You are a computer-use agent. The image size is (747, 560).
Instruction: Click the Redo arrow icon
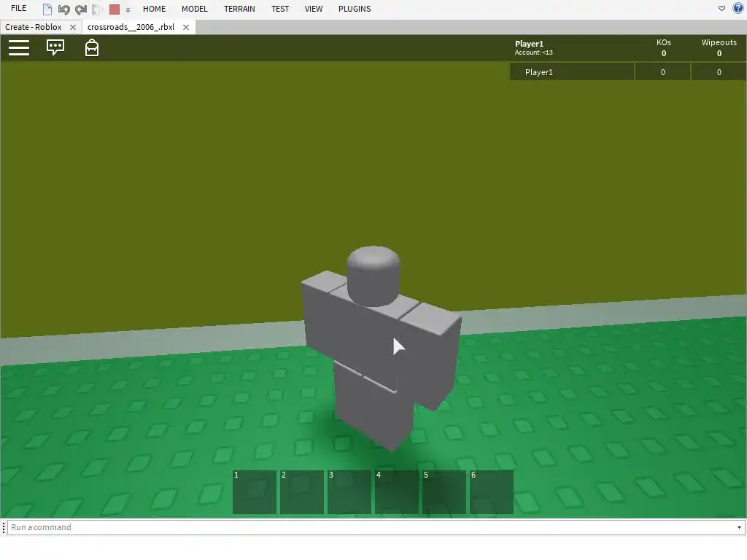click(81, 9)
